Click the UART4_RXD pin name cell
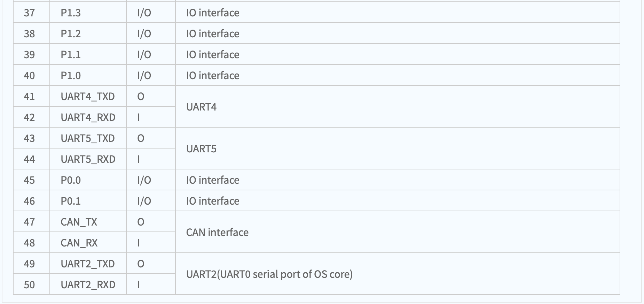 pos(88,117)
